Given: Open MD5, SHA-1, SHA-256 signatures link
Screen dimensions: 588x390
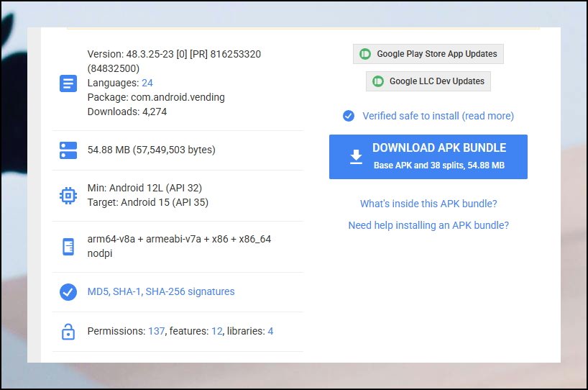Looking at the screenshot, I should tap(161, 291).
